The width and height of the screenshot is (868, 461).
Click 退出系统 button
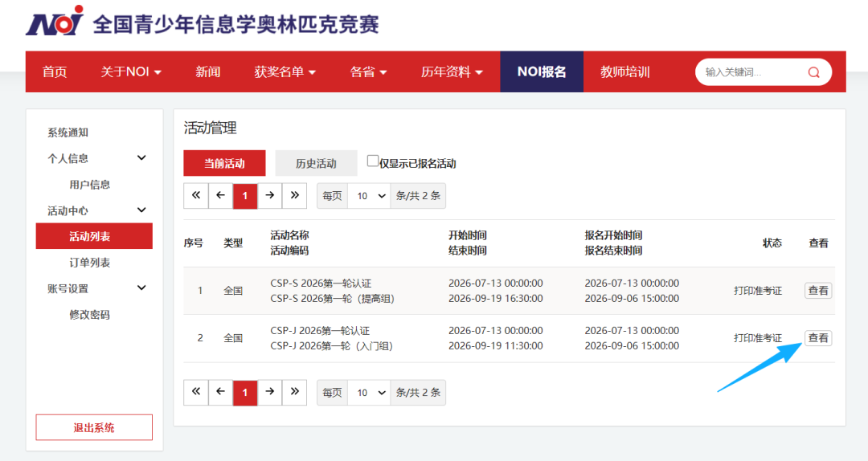(94, 427)
